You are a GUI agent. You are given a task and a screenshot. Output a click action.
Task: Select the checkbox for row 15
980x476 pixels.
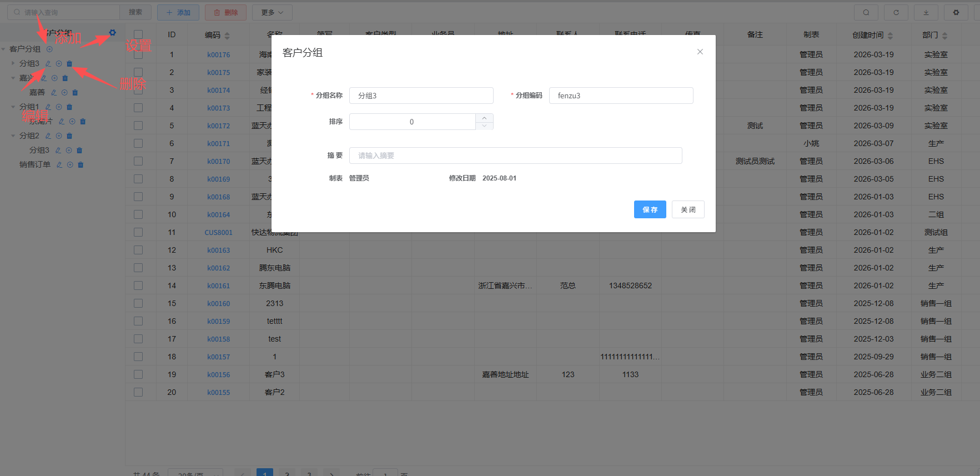[138, 303]
